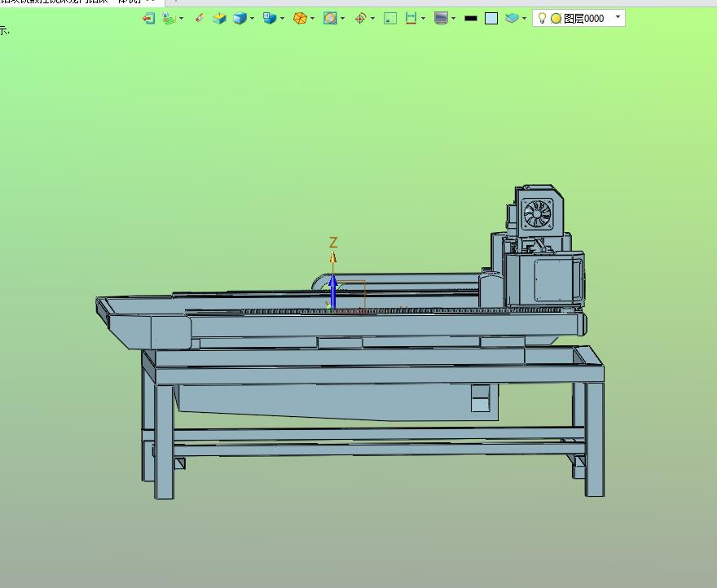Click the small green square frame icon

coord(390,18)
